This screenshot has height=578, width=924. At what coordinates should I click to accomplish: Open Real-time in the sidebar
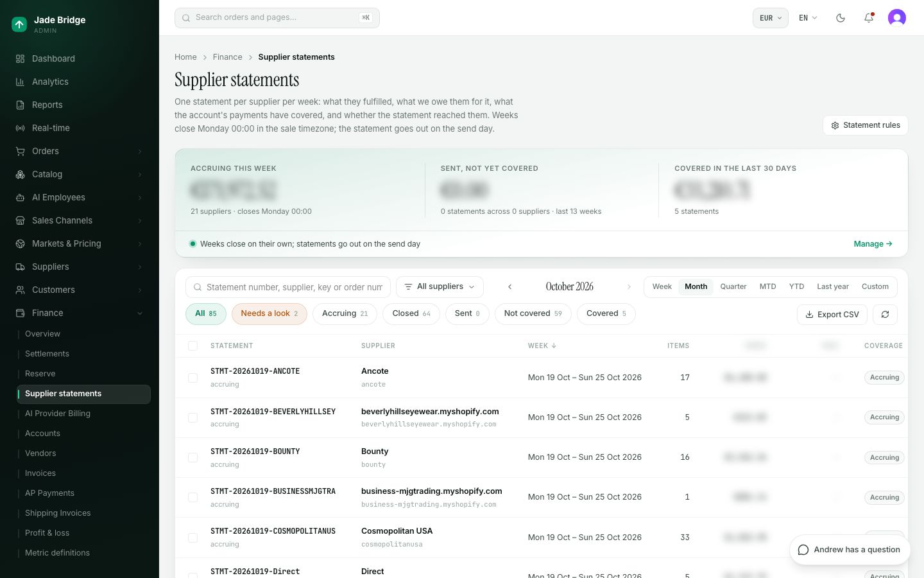point(80,128)
